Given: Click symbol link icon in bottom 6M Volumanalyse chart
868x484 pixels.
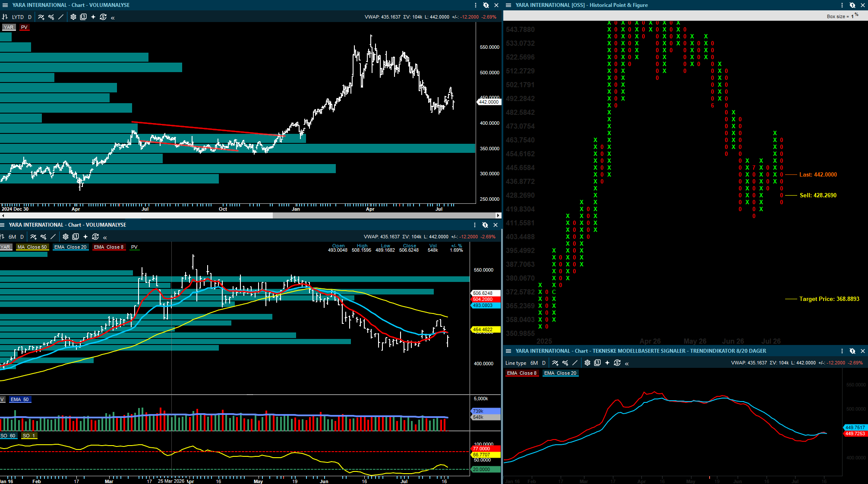Looking at the screenshot, I should coord(485,225).
